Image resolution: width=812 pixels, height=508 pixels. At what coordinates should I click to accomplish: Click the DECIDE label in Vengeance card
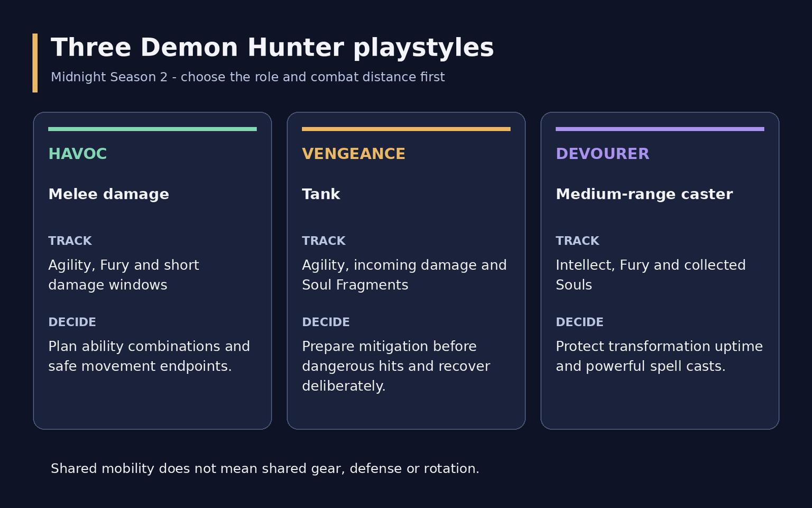(326, 322)
